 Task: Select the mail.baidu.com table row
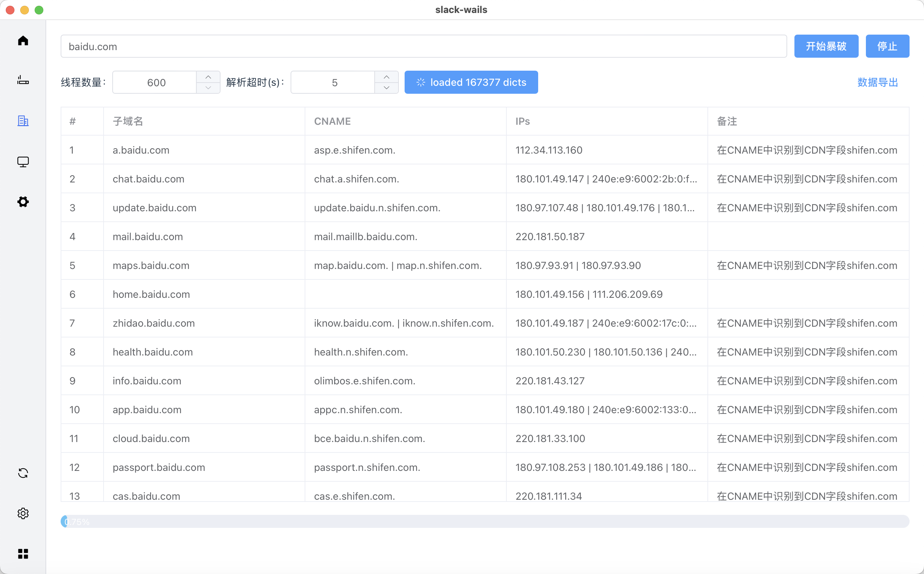[485, 237]
